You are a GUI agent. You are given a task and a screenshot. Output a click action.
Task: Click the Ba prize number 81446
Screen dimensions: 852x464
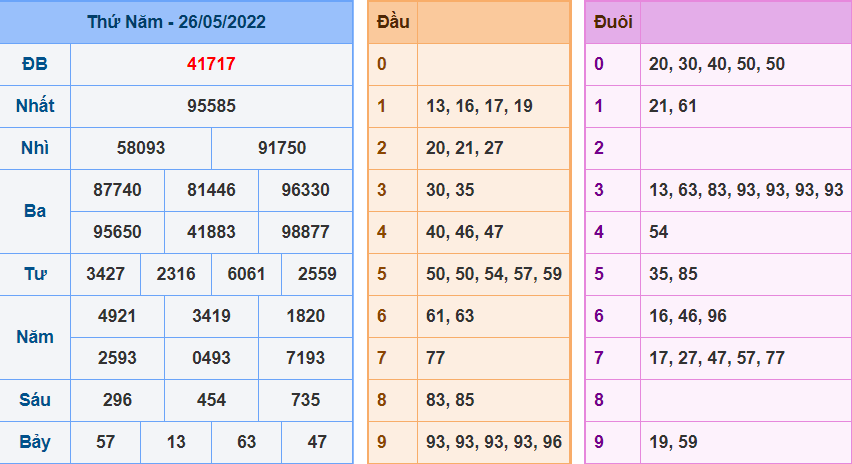211,190
